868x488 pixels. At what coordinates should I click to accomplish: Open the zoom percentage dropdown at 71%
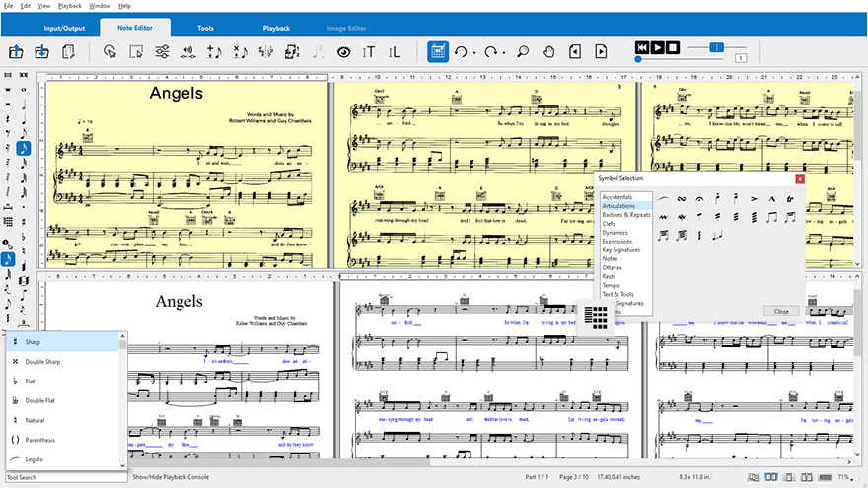[x=852, y=477]
